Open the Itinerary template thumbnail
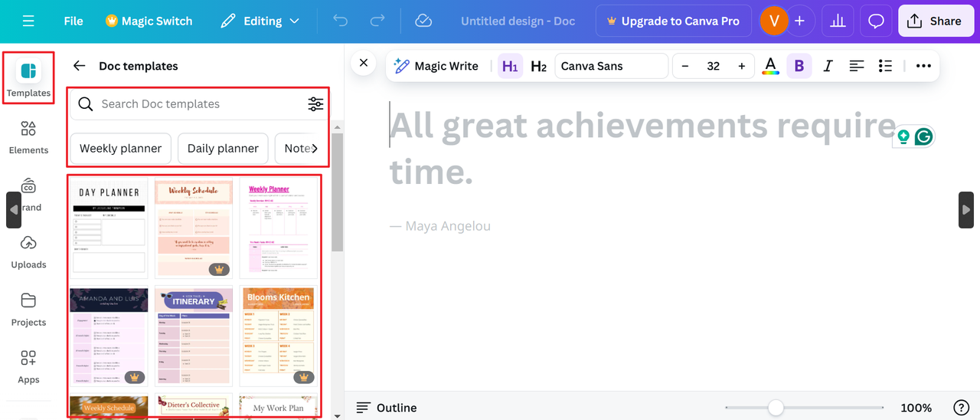This screenshot has width=980, height=420. pos(193,336)
